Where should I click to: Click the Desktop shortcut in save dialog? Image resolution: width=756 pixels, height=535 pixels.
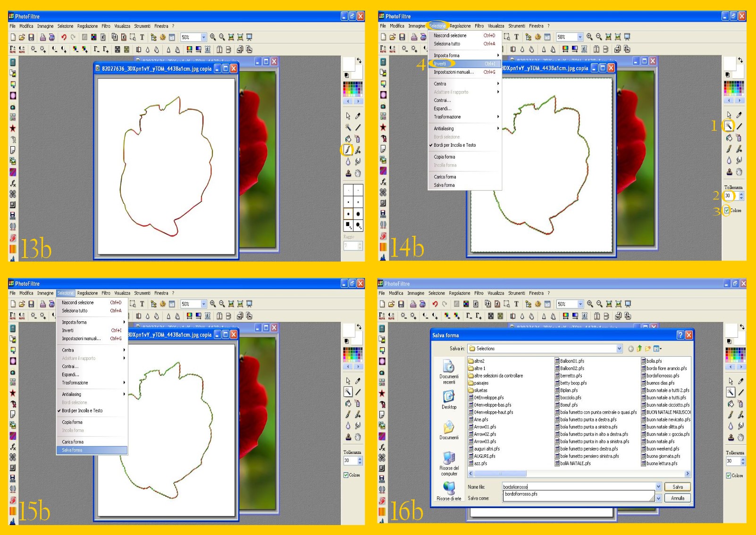[x=449, y=400]
